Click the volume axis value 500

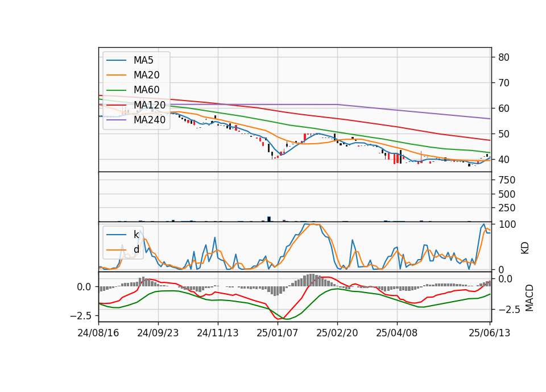507,194
